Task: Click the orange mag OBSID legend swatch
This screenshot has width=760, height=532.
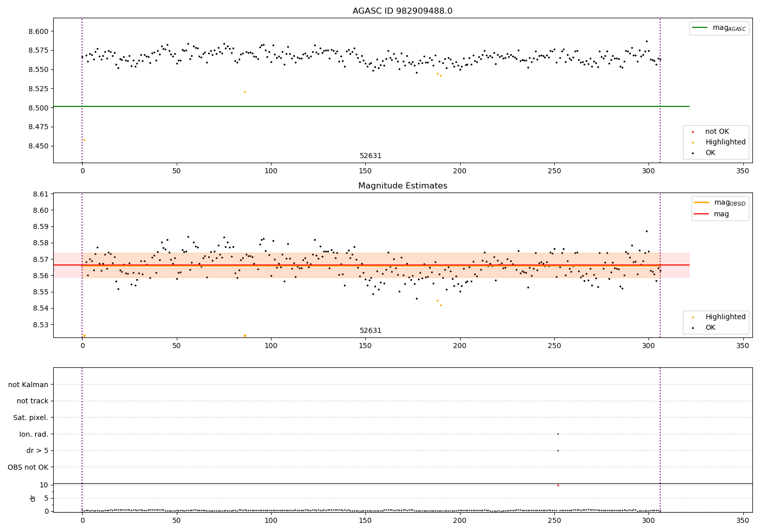Action: click(x=702, y=202)
